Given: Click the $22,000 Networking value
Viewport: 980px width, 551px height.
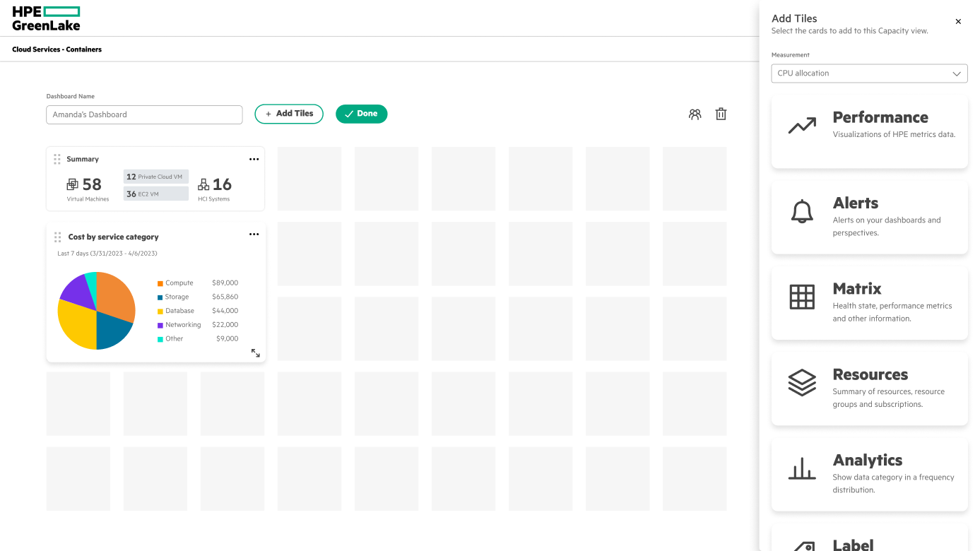Looking at the screenshot, I should tap(225, 325).
